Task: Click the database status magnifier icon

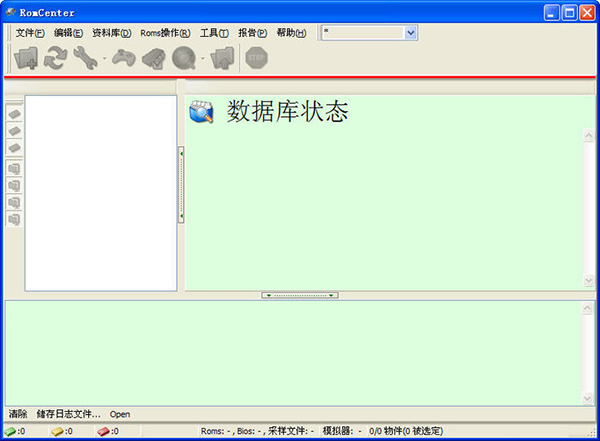Action: (201, 112)
